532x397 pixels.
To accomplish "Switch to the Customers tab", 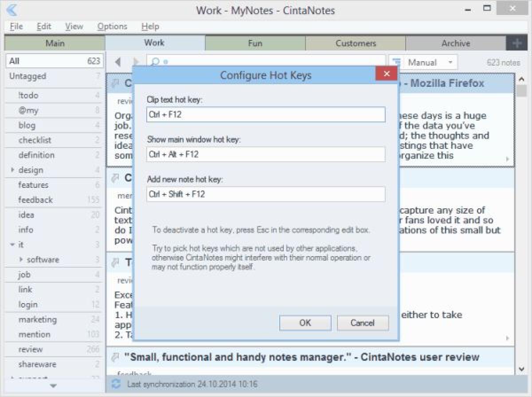I will coord(356,43).
